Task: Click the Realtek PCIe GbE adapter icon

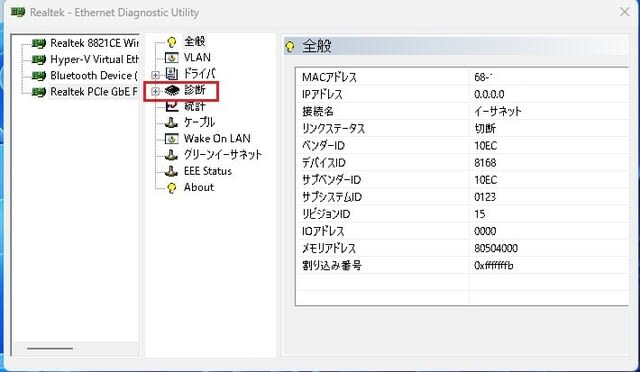Action: click(39, 92)
